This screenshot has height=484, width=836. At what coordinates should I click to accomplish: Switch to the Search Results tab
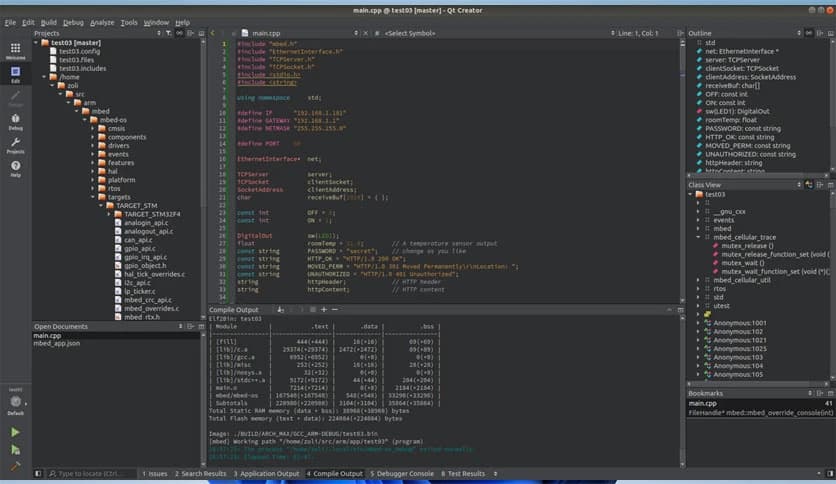tap(200, 473)
